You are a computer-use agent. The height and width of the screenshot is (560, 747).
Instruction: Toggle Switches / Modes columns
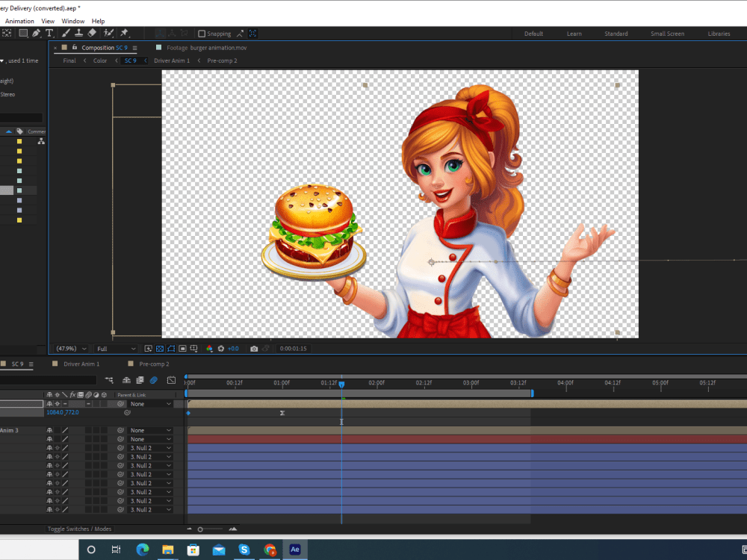pos(80,529)
